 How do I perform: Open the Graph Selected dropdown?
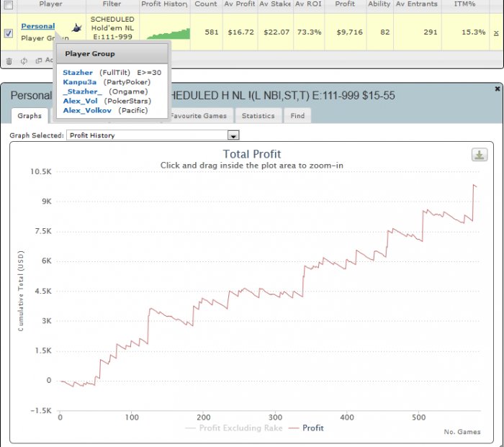pyautogui.click(x=233, y=135)
